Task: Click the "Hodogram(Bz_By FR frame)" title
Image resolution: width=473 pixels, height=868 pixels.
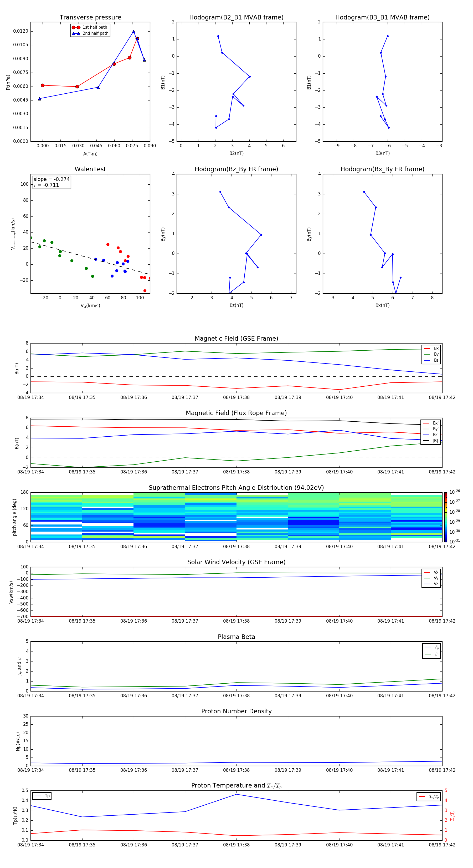Action: (x=236, y=169)
